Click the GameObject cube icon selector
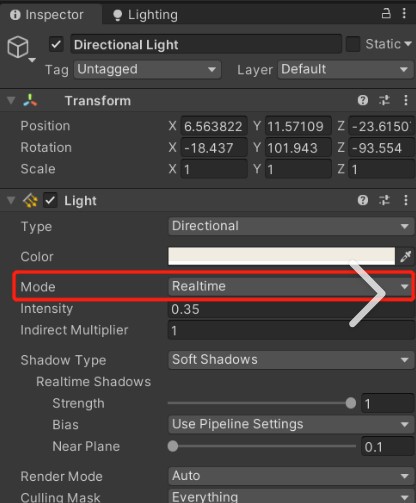416x503 pixels. click(21, 48)
